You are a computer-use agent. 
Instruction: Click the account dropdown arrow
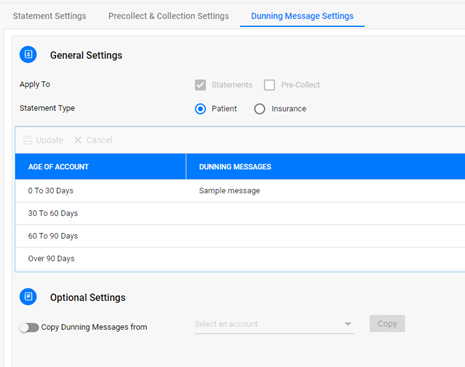tap(348, 324)
